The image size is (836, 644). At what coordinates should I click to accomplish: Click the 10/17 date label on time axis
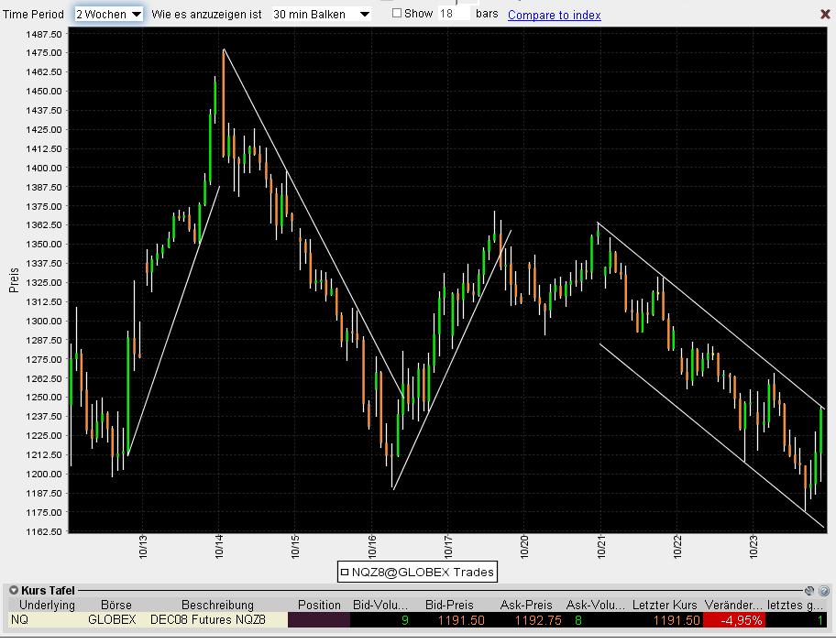448,547
